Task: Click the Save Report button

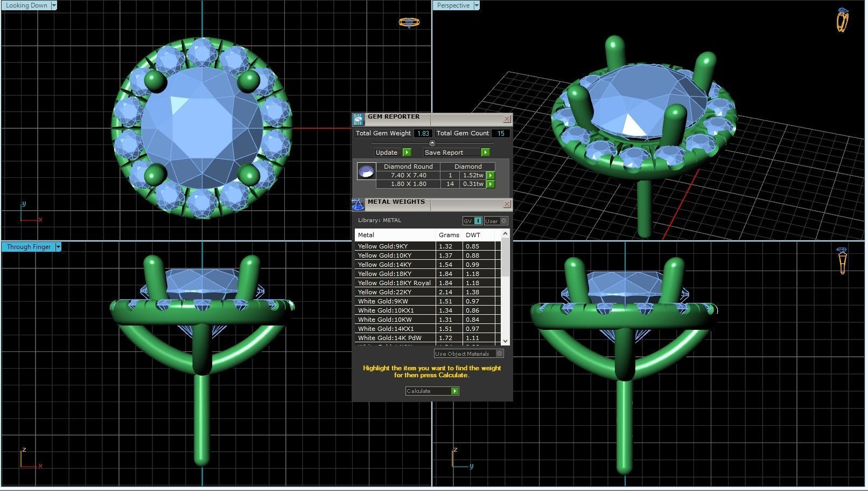Action: [x=456, y=153]
